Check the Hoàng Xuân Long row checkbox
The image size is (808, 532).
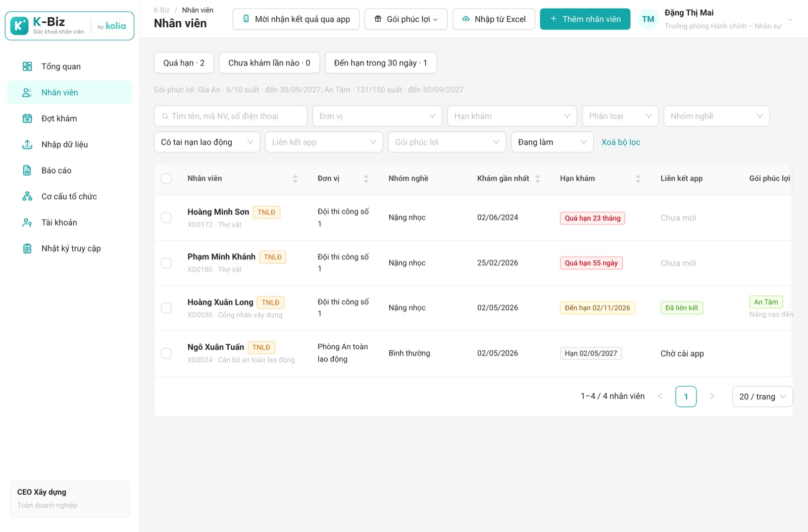click(166, 308)
